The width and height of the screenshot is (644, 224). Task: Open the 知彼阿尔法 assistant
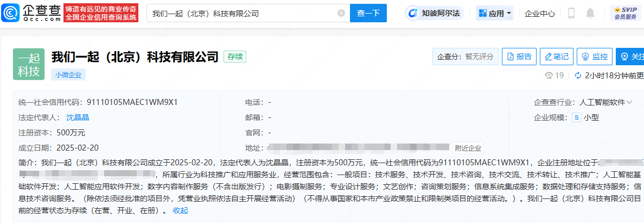coord(435,14)
